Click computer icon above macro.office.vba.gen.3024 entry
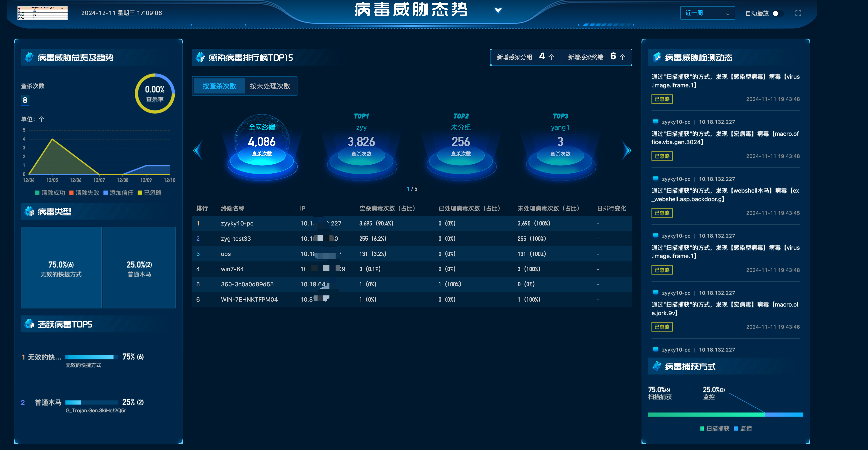868x450 pixels. tap(655, 122)
